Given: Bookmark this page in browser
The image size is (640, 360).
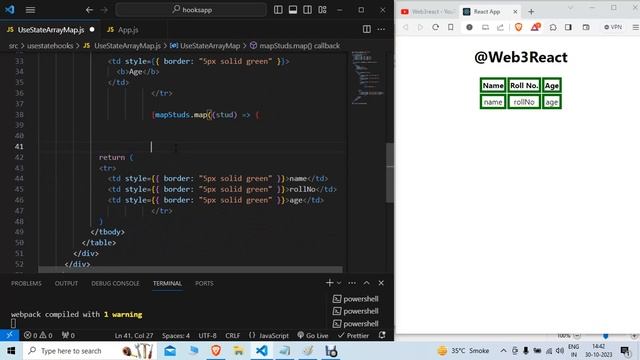Looking at the screenshot, I should click(451, 27).
